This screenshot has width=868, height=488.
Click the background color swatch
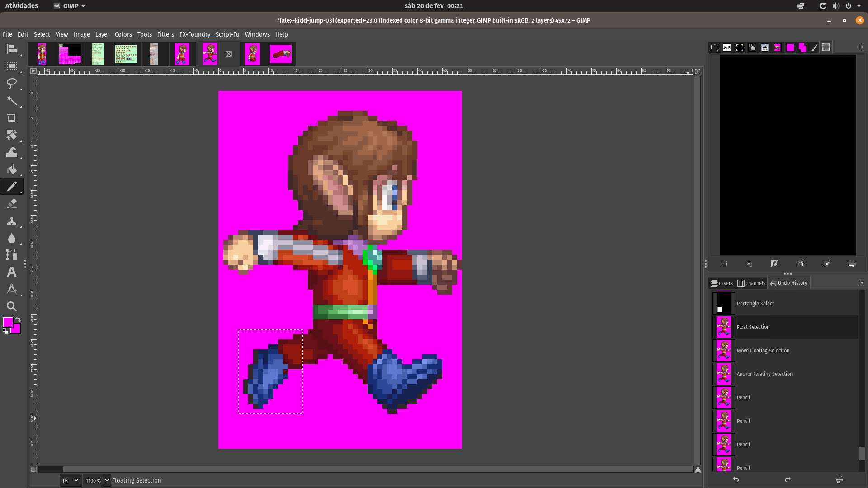(x=17, y=330)
